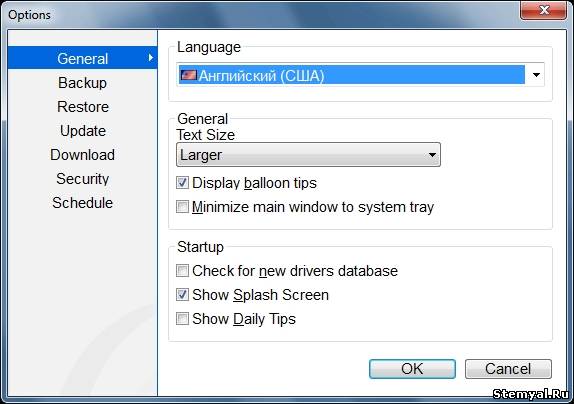Click the Cancel button

coord(508,369)
